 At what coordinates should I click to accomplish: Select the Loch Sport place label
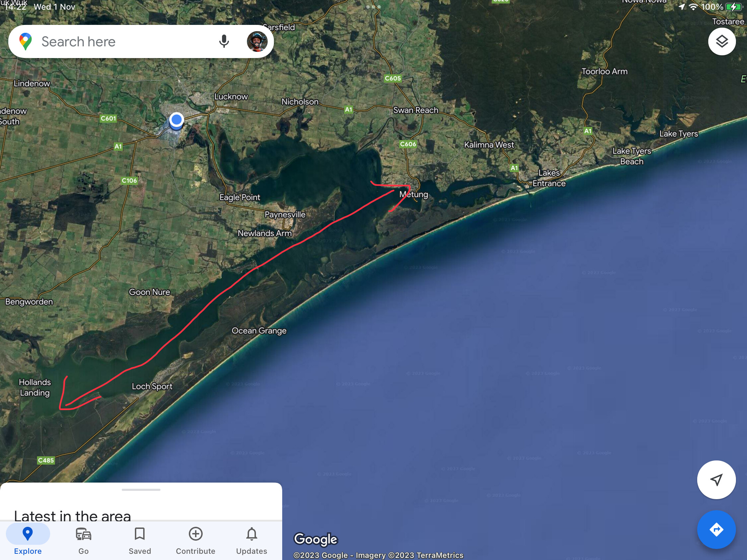click(152, 386)
